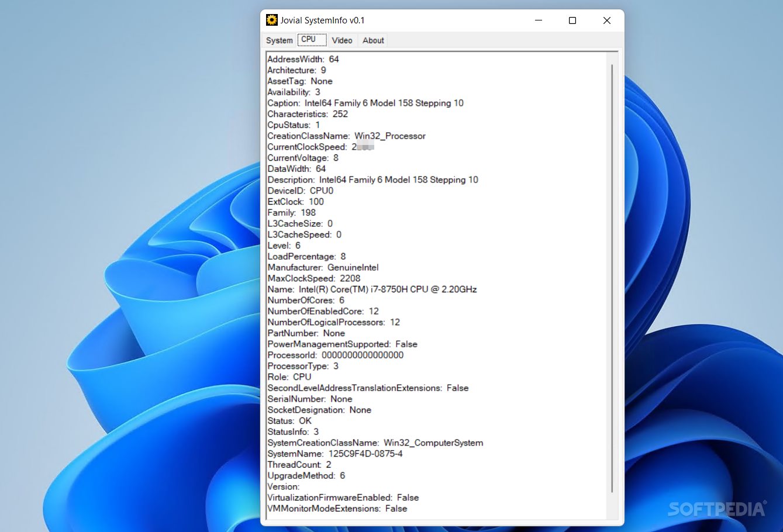Click the 'Status: OK' line
The height and width of the screenshot is (532, 783).
pyautogui.click(x=289, y=421)
